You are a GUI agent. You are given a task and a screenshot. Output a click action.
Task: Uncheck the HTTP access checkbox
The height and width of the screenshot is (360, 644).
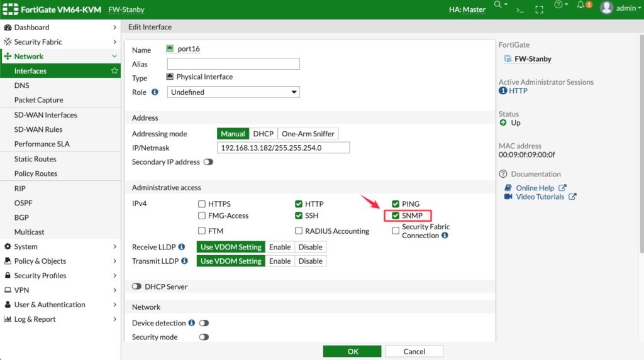(299, 204)
